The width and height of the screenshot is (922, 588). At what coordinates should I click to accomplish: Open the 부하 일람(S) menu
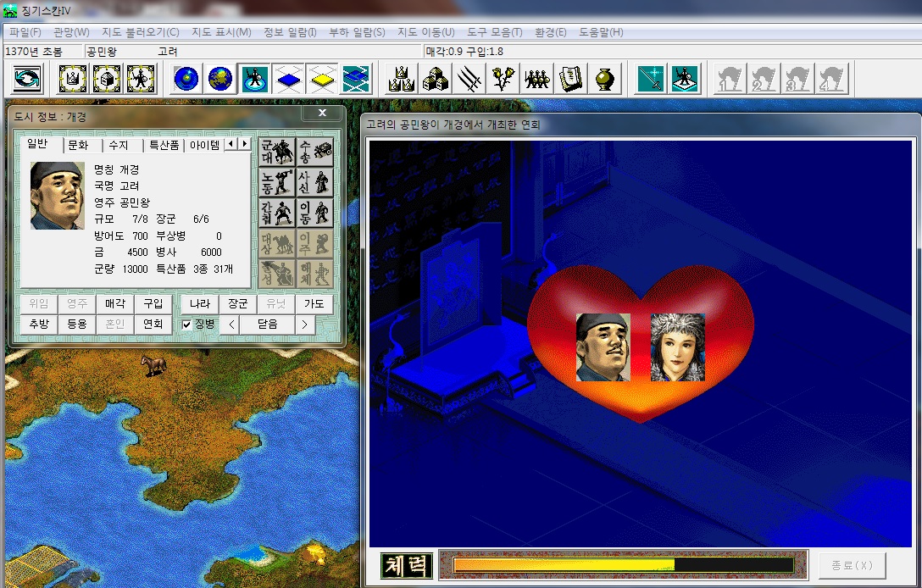point(357,32)
